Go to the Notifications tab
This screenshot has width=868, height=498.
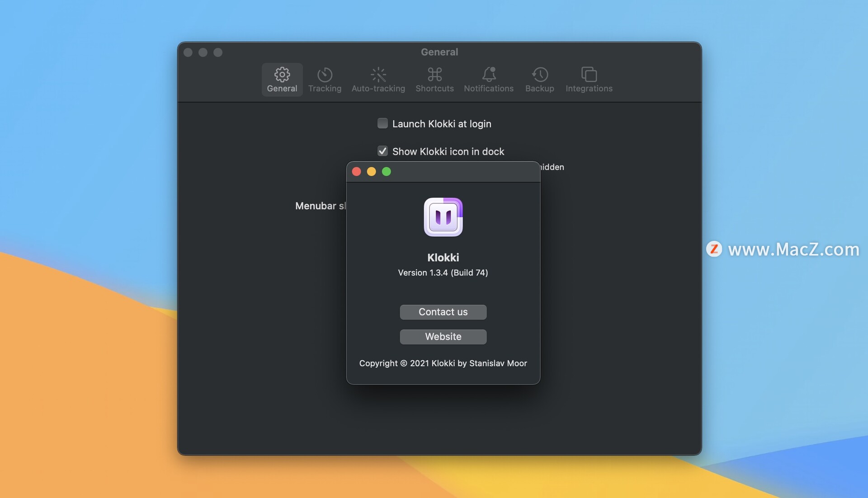point(488,80)
